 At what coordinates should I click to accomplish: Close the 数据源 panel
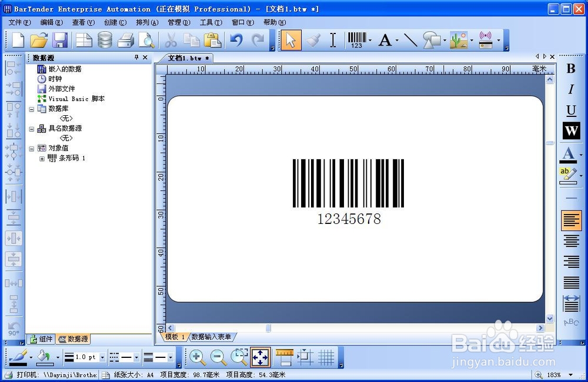(x=145, y=58)
